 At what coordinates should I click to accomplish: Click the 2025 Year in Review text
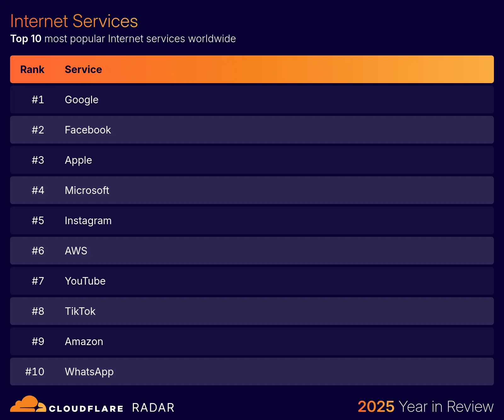pyautogui.click(x=425, y=406)
